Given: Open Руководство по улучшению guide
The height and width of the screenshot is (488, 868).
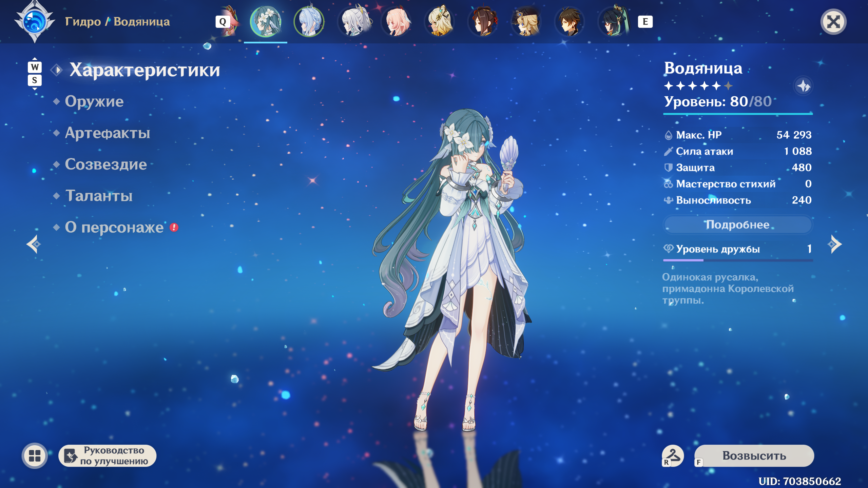Looking at the screenshot, I should tap(108, 455).
